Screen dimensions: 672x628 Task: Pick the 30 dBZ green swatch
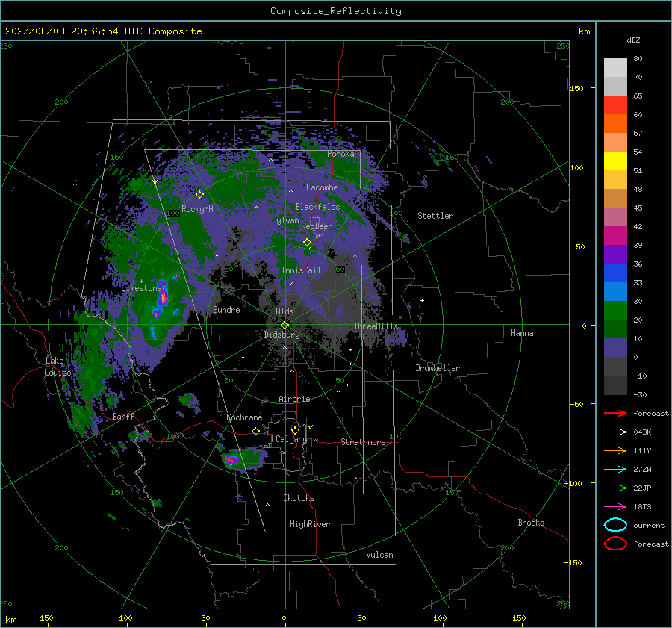(615, 310)
